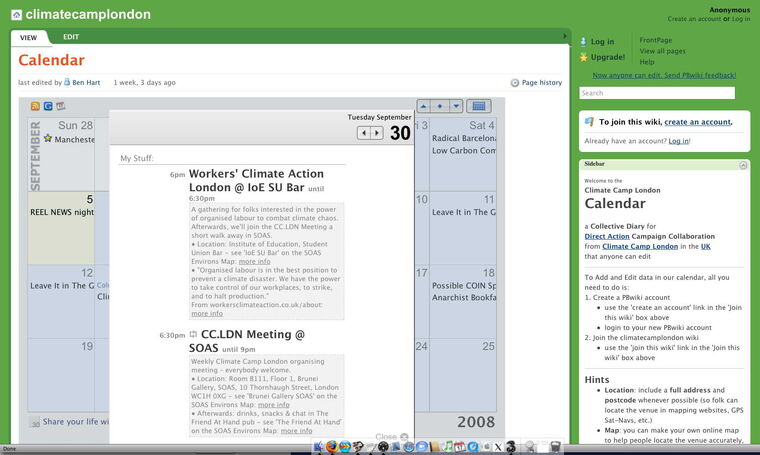The width and height of the screenshot is (760, 455).
Task: Open Help in the sidebar menu
Action: [647, 62]
